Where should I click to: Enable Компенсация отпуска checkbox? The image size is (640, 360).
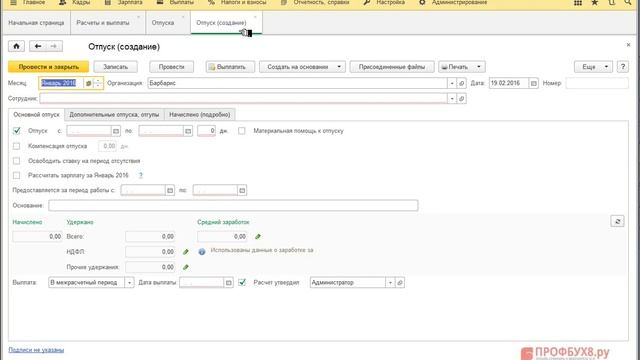pyautogui.click(x=16, y=146)
